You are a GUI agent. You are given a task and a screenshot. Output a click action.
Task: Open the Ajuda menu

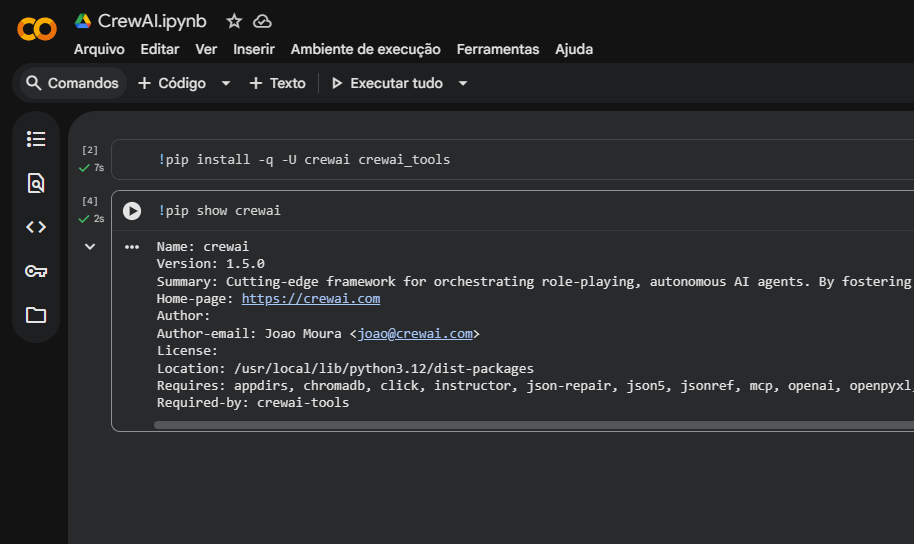coord(574,50)
